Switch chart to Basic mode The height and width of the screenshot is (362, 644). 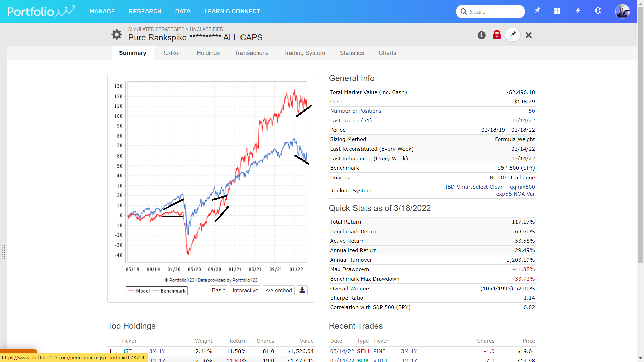coord(218,290)
